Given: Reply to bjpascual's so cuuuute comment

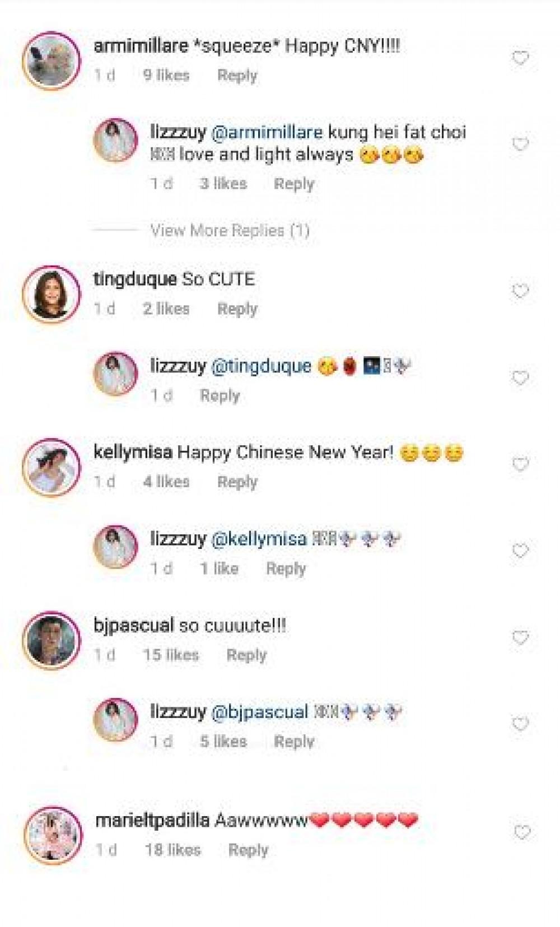Looking at the screenshot, I should (246, 655).
